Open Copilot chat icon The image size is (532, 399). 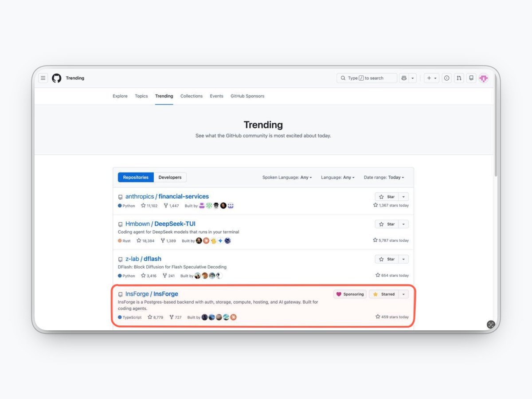pos(404,78)
